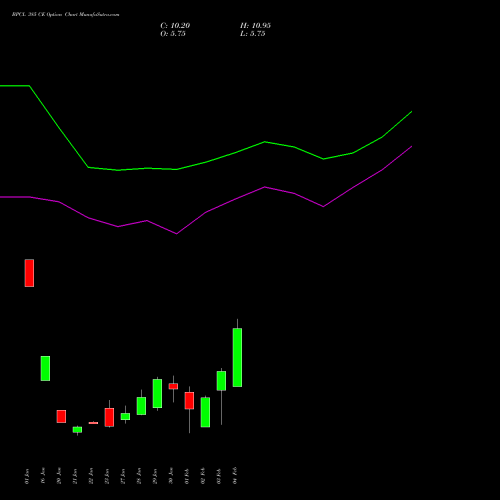Click the close value 'C: 10.20'

point(175,26)
